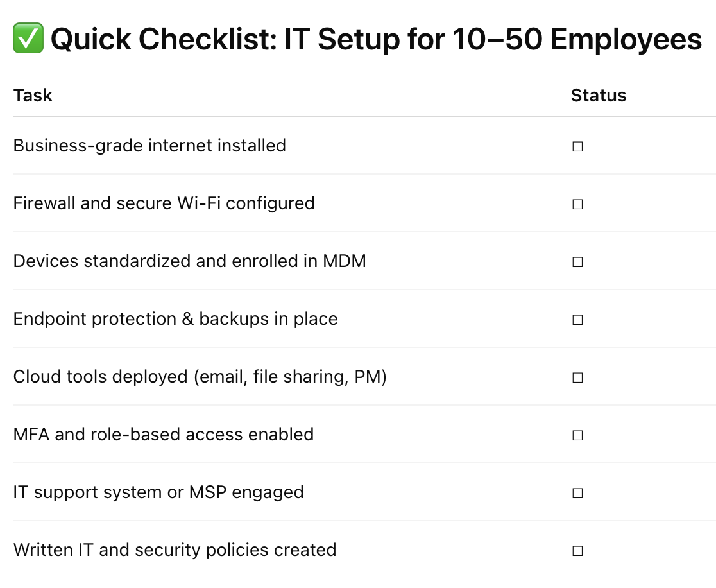The width and height of the screenshot is (716, 588).
Task: Check the Business-grade internet installed box
Action: [x=577, y=146]
